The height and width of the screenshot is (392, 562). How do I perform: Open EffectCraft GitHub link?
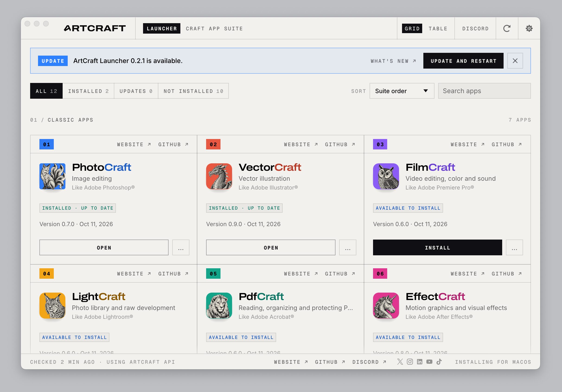(x=507, y=274)
